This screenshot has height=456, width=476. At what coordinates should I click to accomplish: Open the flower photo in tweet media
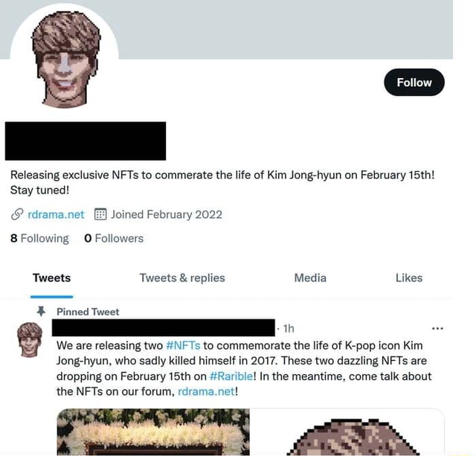(153, 432)
